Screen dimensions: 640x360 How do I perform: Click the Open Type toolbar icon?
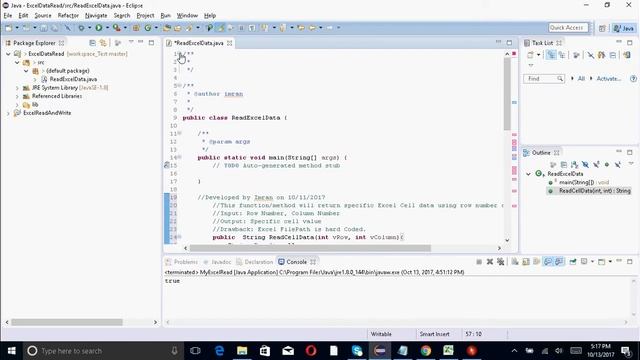tap(167, 28)
